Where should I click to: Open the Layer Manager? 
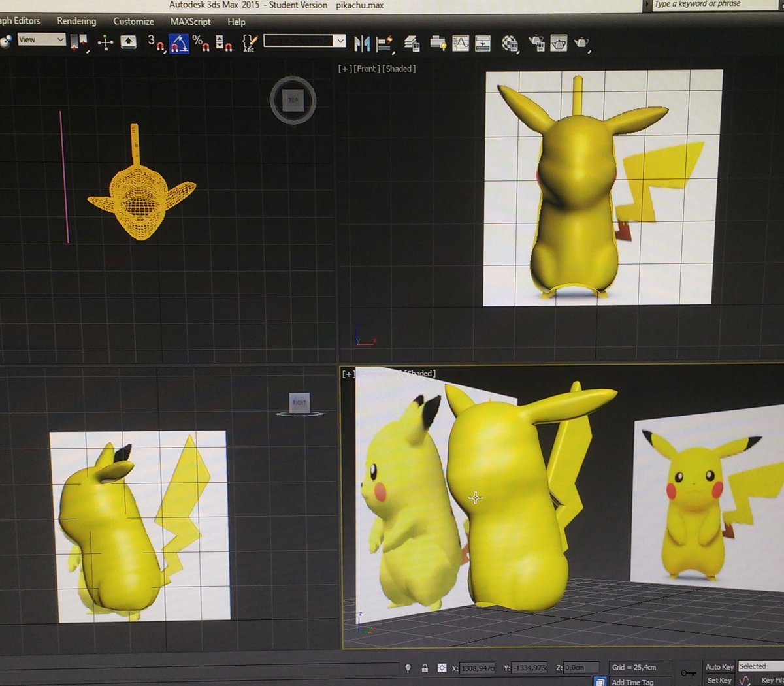coord(412,44)
